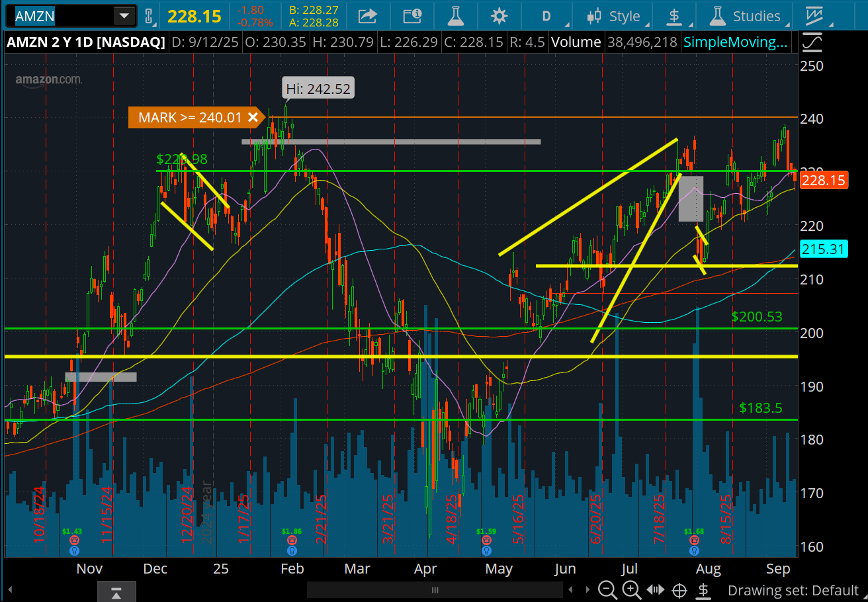Click blue lightbulb icon under August earnings
This screenshot has height=602, width=868.
point(694,550)
